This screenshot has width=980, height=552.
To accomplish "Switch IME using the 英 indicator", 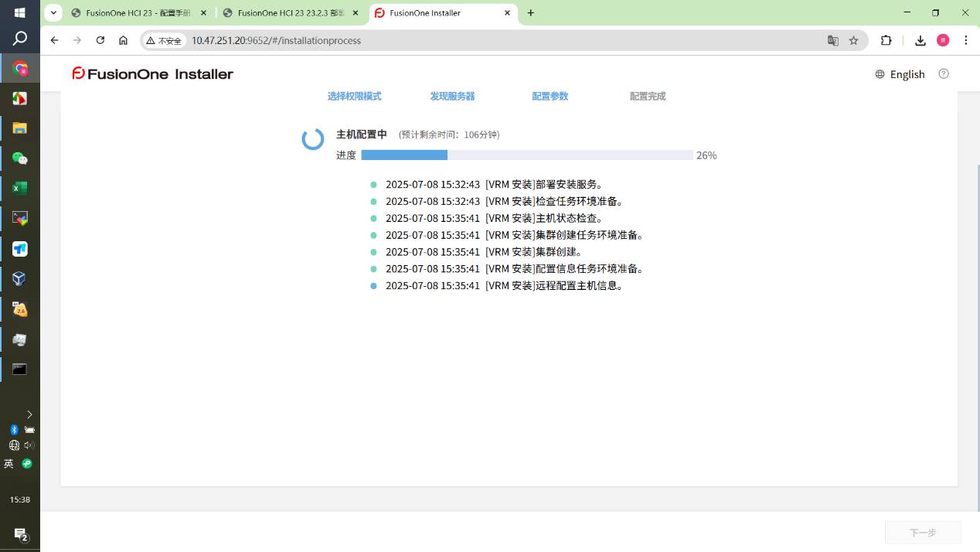I will [x=9, y=464].
